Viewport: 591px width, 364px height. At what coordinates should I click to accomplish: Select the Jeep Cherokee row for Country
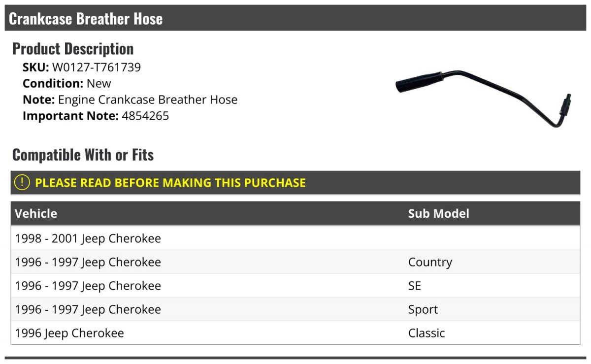point(295,262)
